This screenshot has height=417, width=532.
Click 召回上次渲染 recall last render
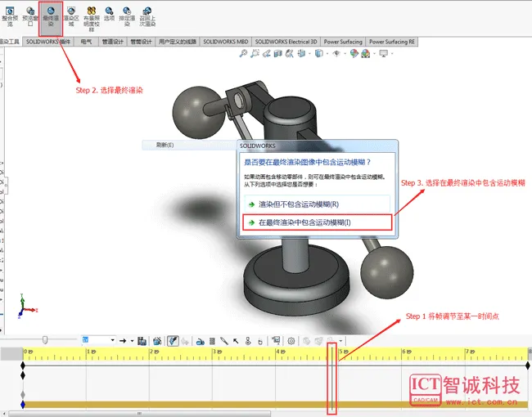point(147,16)
